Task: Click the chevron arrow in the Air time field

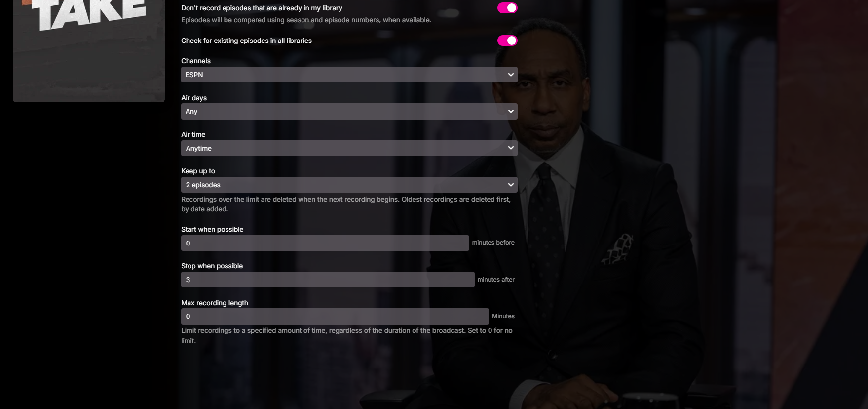Action: 511,148
